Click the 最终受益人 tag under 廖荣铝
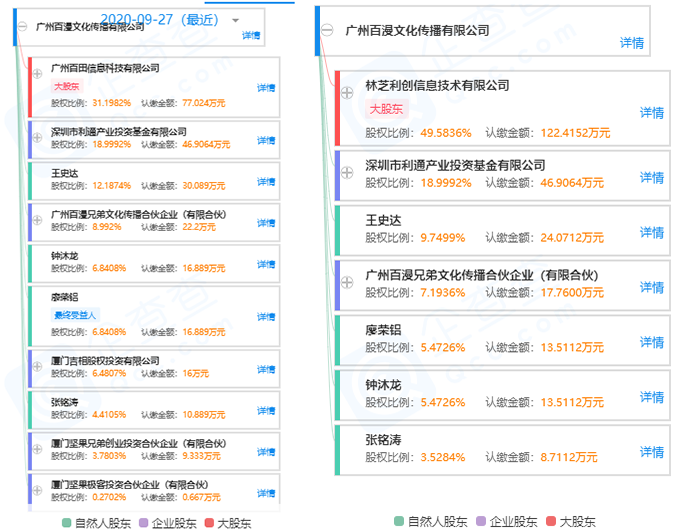Viewport: 682px width, 530px height. point(75,315)
